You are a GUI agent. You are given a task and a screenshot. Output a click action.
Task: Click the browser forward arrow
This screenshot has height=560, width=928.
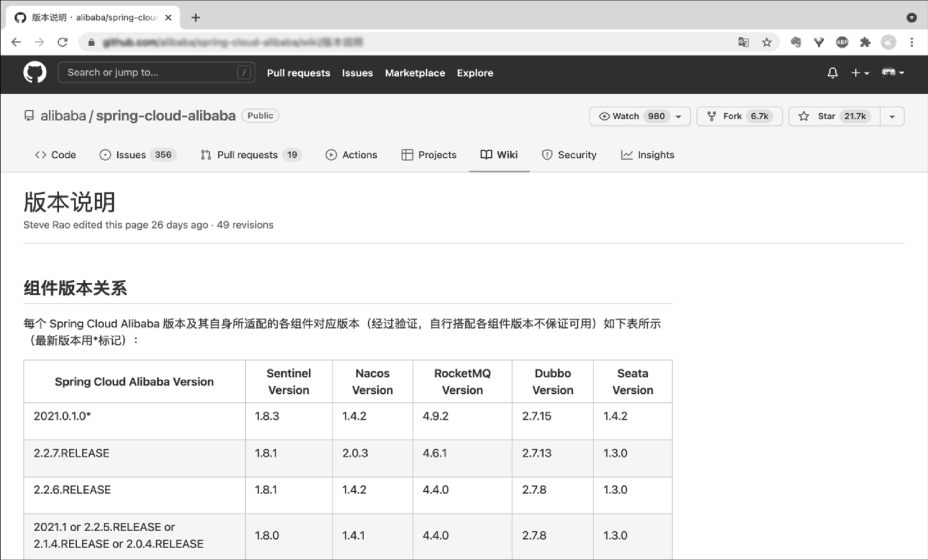point(39,42)
